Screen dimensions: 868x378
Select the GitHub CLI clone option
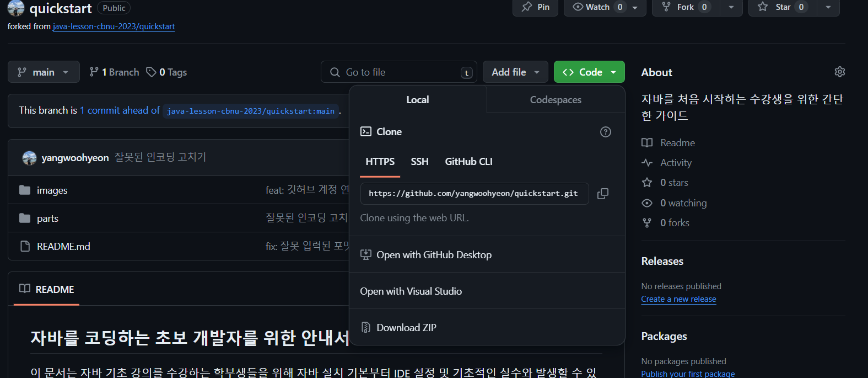coord(468,162)
